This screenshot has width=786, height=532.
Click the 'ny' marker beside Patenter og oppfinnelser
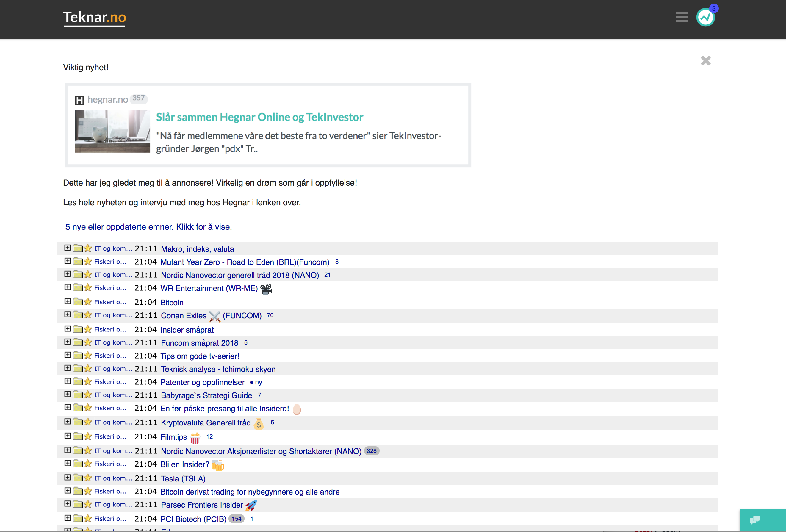point(256,382)
